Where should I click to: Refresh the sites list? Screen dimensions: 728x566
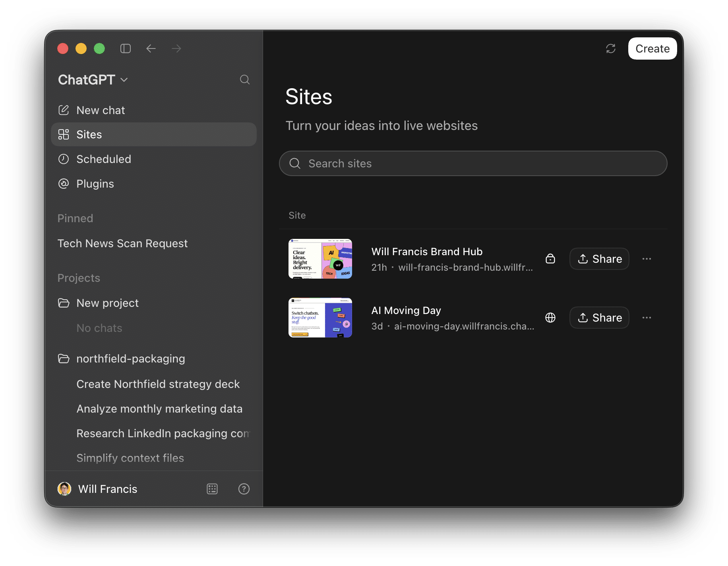611,48
